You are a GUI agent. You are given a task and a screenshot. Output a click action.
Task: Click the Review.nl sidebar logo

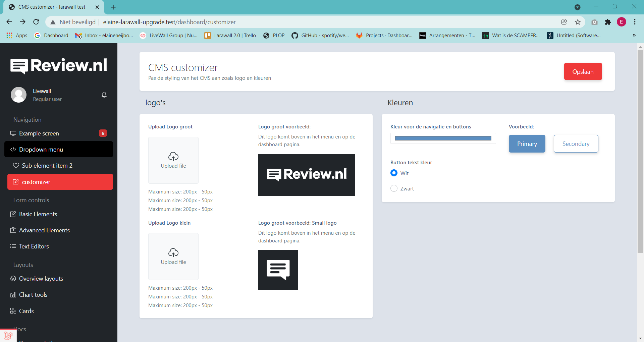click(59, 66)
